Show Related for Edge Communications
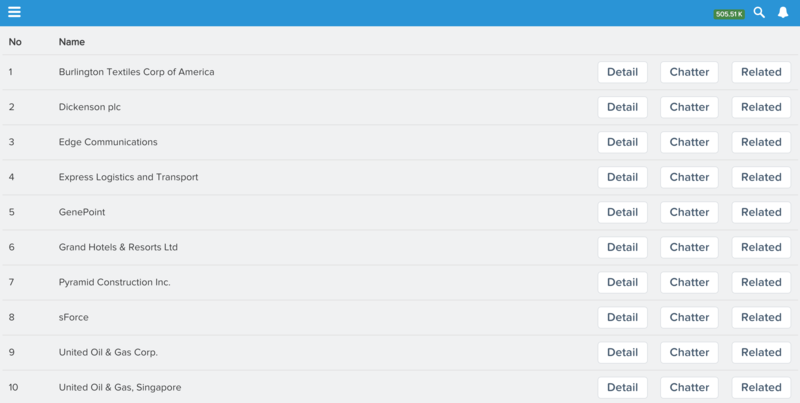 click(761, 142)
